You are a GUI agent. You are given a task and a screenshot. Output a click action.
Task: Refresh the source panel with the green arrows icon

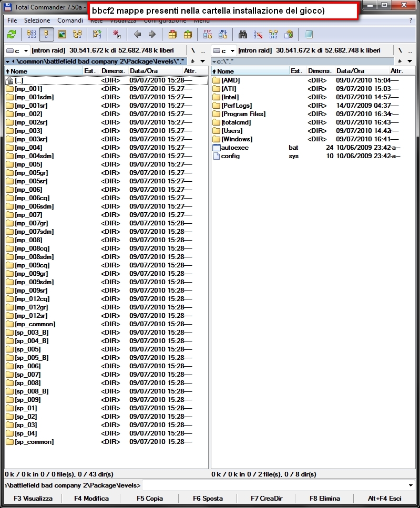click(x=12, y=34)
